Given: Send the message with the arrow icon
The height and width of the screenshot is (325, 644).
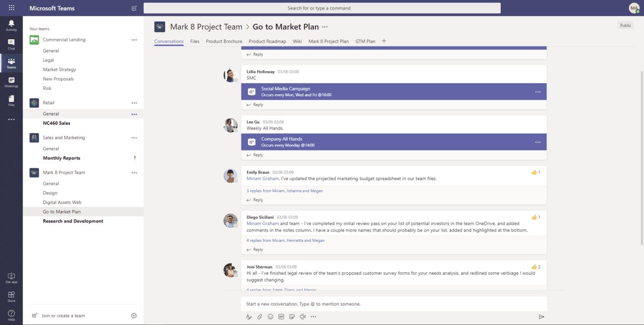Looking at the screenshot, I should [x=541, y=317].
